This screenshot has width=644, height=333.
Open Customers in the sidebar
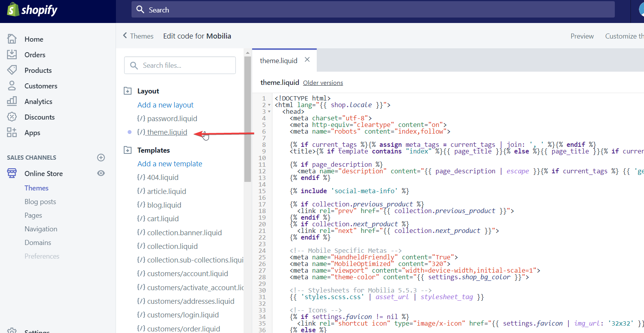(x=41, y=86)
